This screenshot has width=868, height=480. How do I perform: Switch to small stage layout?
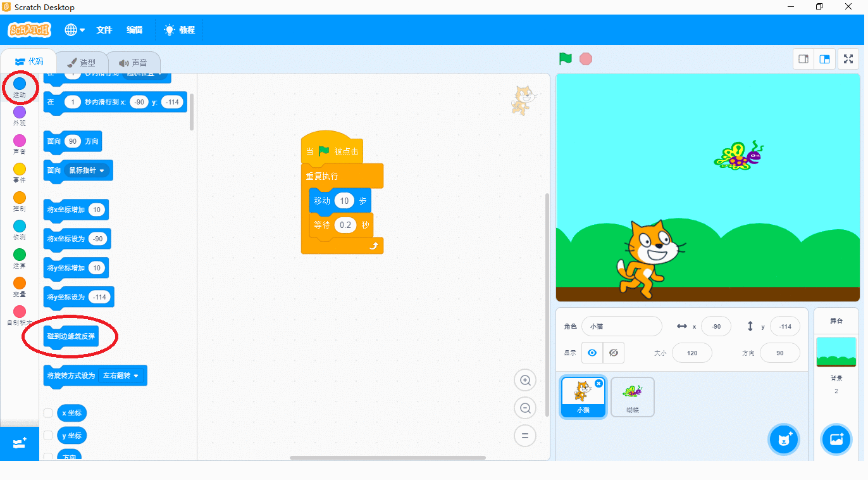[803, 59]
